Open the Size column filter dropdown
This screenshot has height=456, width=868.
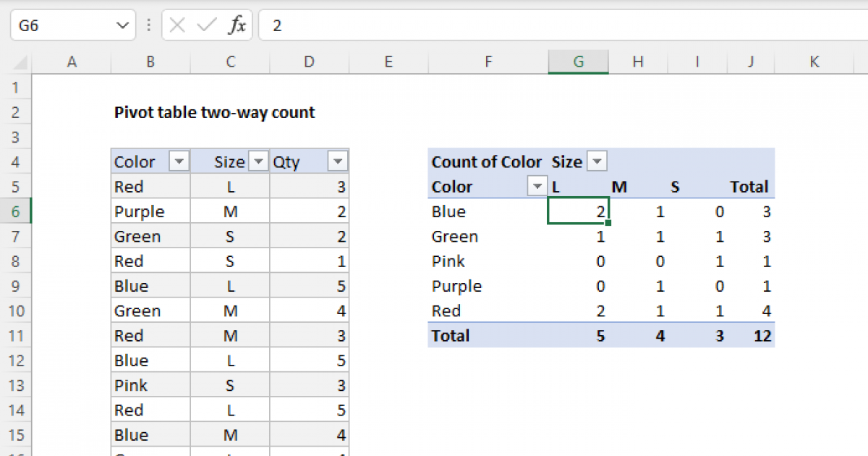coord(258,161)
